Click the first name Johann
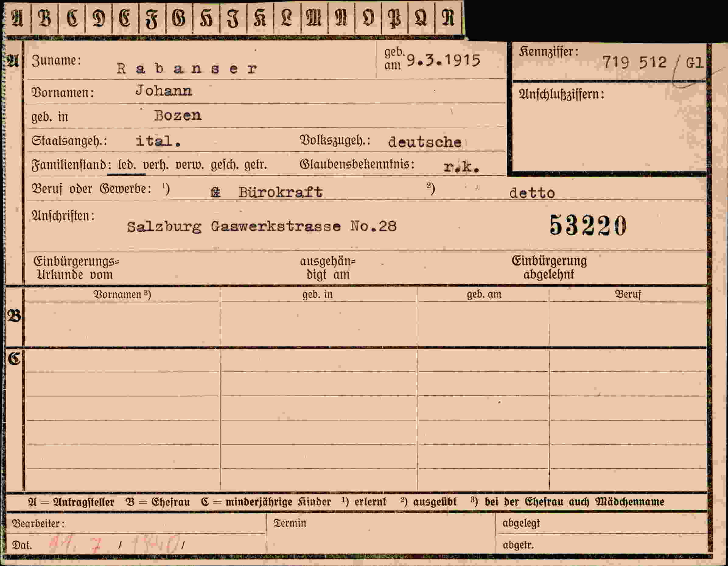This screenshot has height=566, width=728. point(164,91)
